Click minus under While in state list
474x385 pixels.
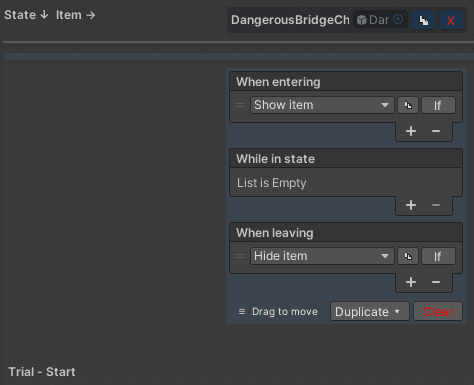point(436,205)
